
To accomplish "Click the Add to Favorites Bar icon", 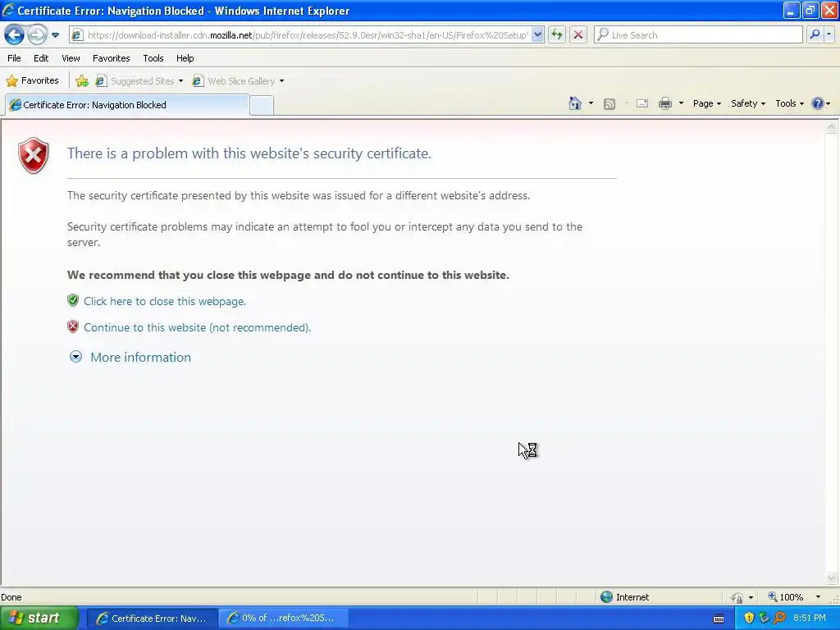I will pos(82,81).
